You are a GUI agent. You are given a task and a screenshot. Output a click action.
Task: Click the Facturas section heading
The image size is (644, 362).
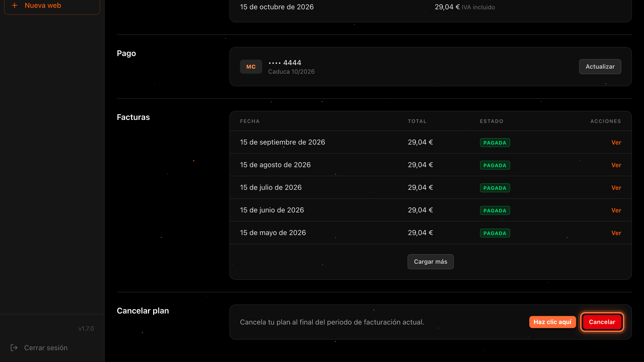click(133, 117)
